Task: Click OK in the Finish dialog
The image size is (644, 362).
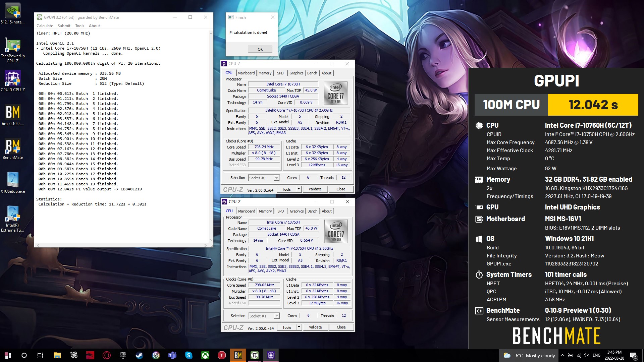Action: tap(260, 49)
